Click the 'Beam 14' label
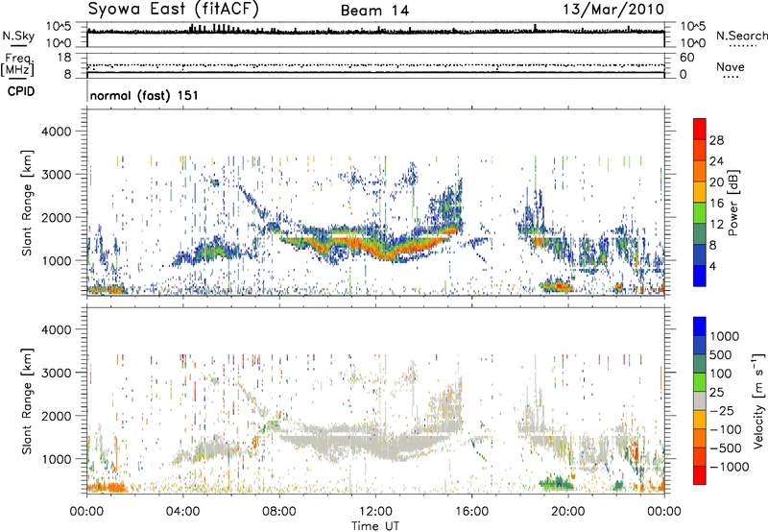The image size is (768, 532). point(374,11)
